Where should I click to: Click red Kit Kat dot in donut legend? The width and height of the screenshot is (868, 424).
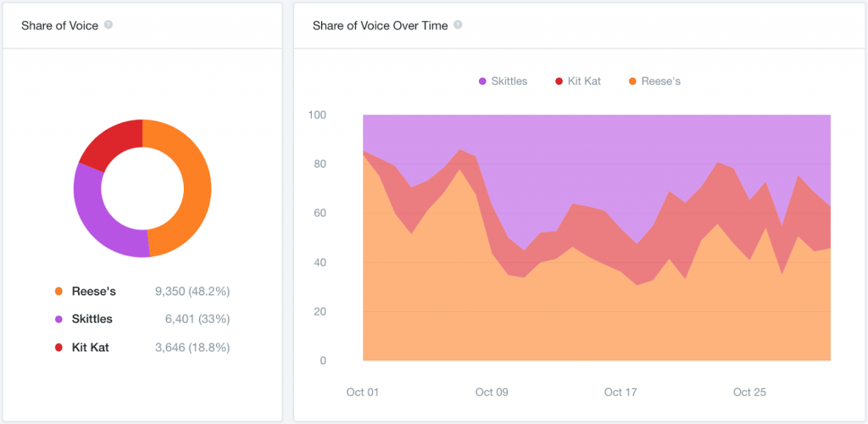point(58,348)
